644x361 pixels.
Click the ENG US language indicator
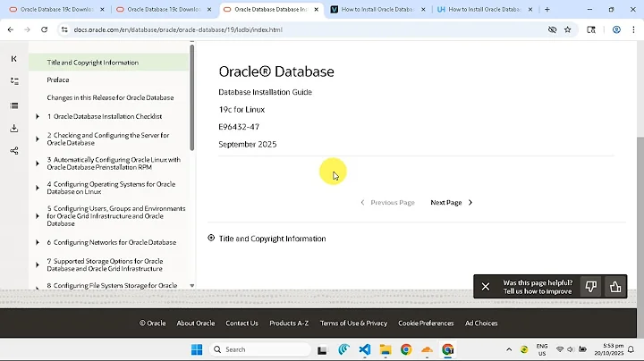tap(542, 349)
